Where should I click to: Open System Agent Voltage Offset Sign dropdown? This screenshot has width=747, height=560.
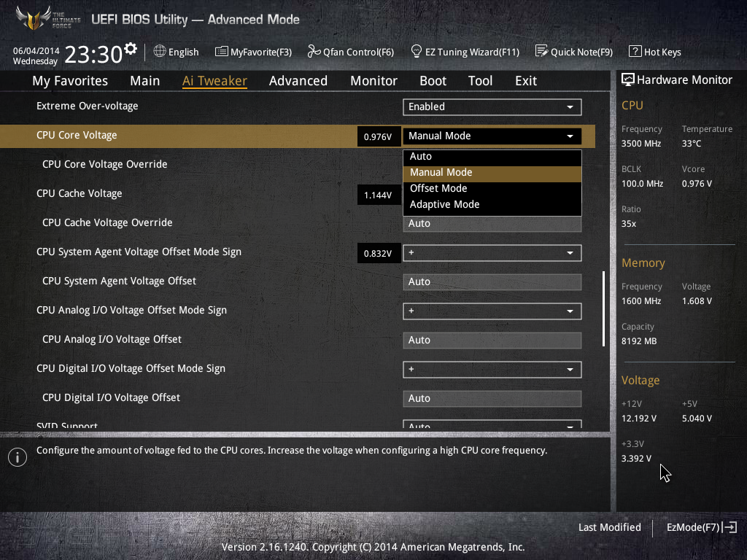[x=492, y=253]
